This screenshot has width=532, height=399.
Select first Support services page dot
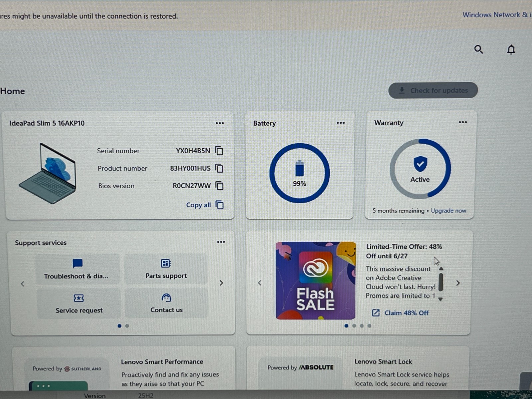point(119,326)
